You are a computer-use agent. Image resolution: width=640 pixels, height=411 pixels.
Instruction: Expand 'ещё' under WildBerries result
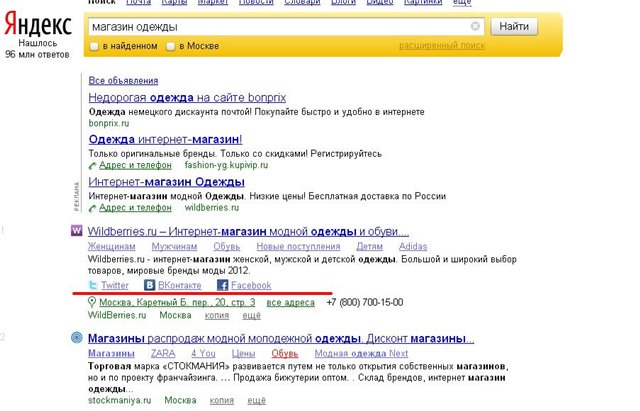pyautogui.click(x=251, y=315)
